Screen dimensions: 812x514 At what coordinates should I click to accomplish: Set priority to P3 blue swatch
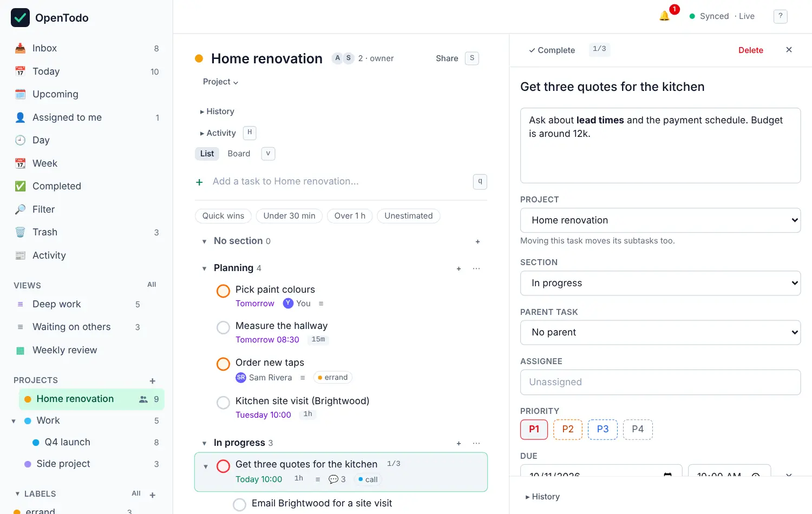pos(603,430)
